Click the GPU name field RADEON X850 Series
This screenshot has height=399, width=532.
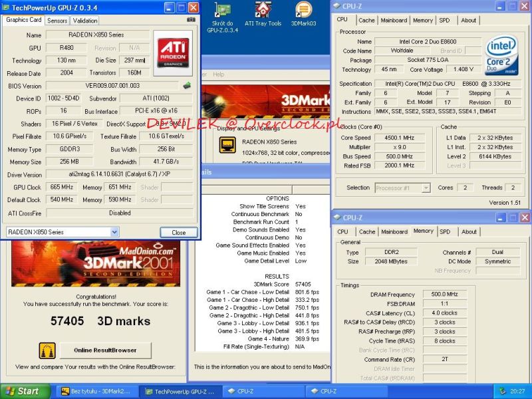pos(97,35)
